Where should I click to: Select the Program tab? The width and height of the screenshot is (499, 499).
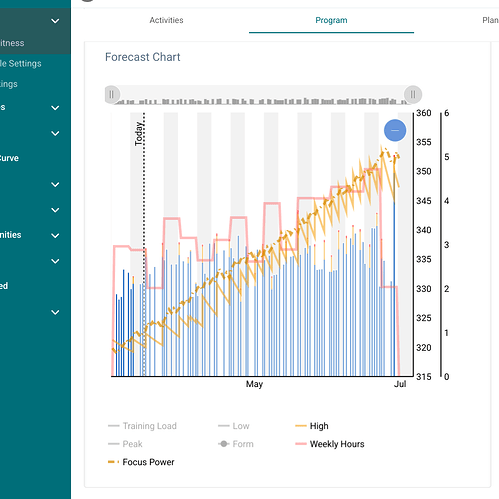[331, 20]
